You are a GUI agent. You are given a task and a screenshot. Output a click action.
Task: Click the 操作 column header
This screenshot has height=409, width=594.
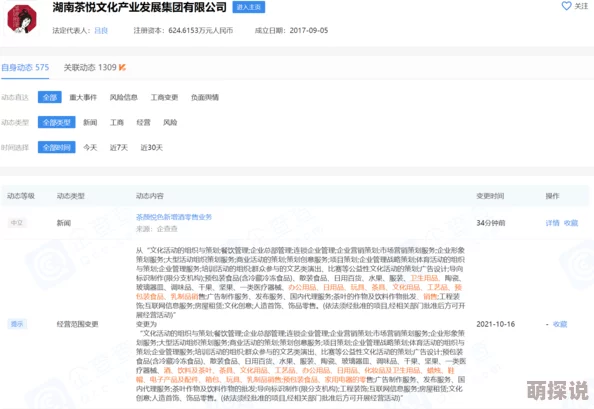click(x=552, y=196)
